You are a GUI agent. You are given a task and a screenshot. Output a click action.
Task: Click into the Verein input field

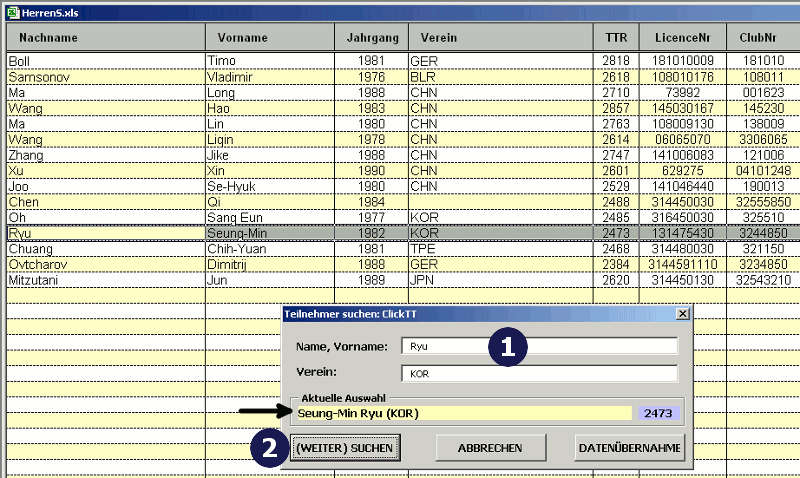click(539, 374)
